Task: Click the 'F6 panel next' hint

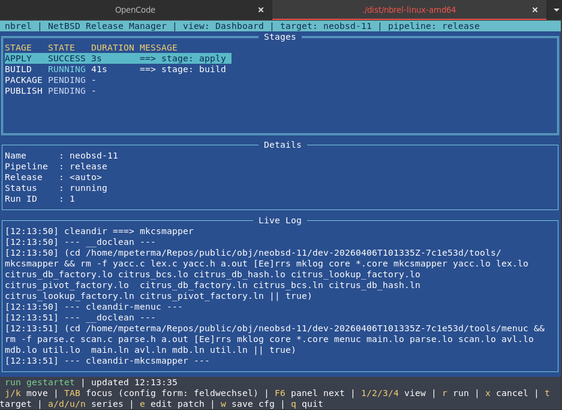Action: click(309, 393)
